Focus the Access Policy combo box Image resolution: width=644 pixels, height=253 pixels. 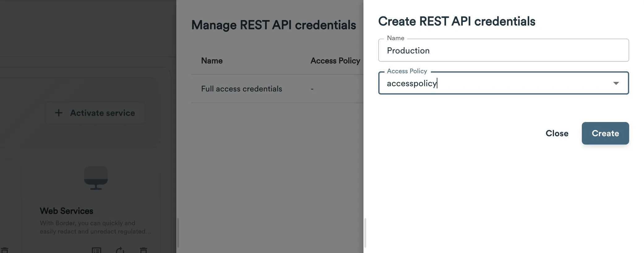(503, 83)
